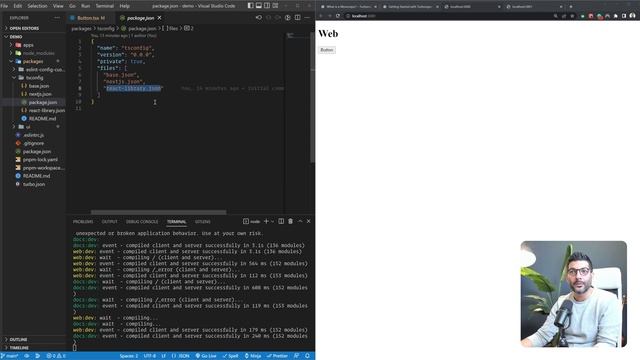Open the Help menu
640x360 pixels.
124,6
